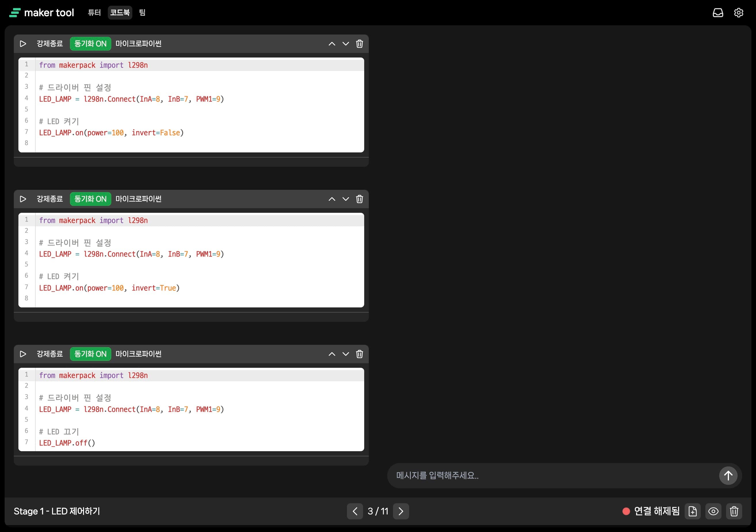The image size is (756, 532).
Task: Send message with the arrow-up button
Action: [x=728, y=475]
